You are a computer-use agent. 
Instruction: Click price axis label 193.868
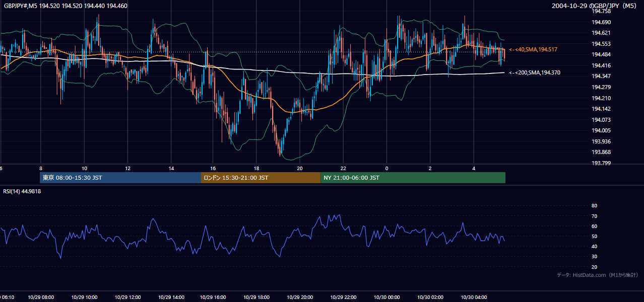(601, 153)
